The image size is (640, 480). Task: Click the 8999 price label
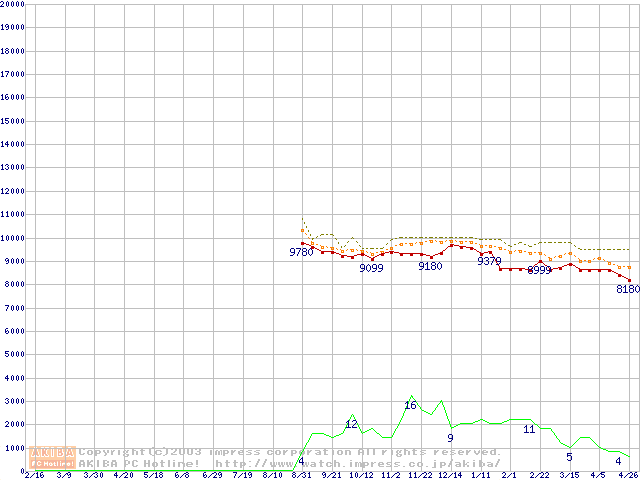(x=539, y=270)
